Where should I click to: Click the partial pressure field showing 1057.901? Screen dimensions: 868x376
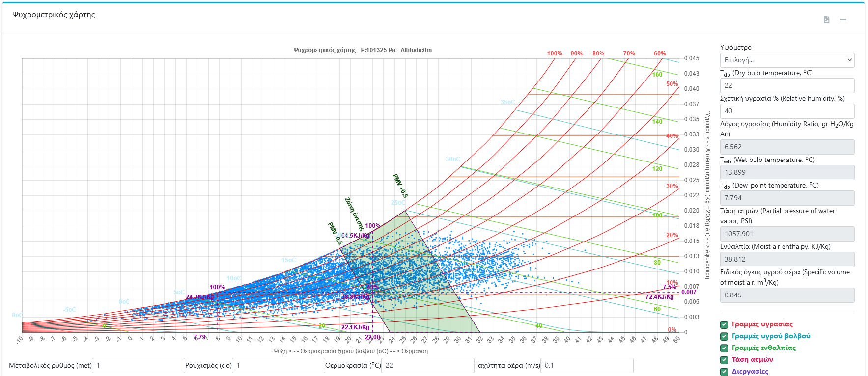click(x=787, y=234)
